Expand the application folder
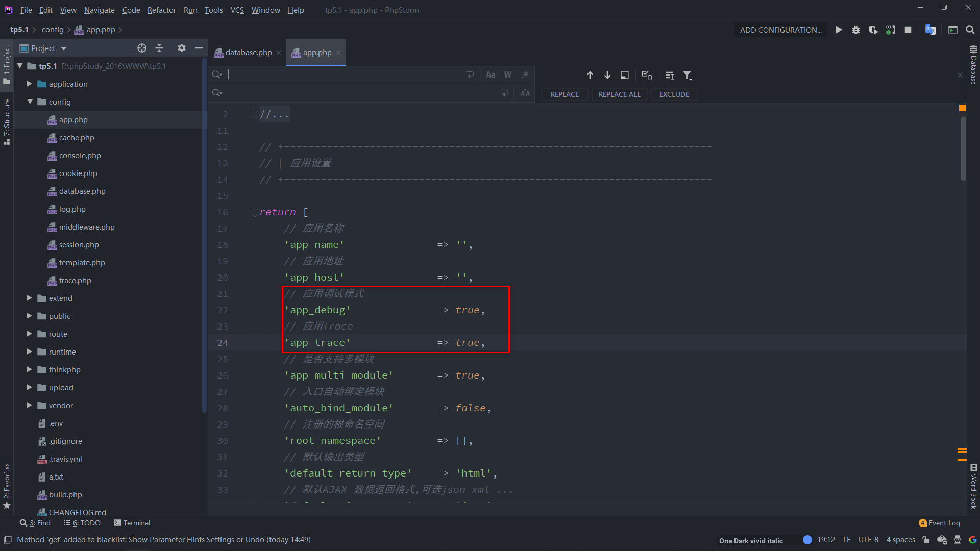Image resolution: width=980 pixels, height=551 pixels. tap(29, 84)
